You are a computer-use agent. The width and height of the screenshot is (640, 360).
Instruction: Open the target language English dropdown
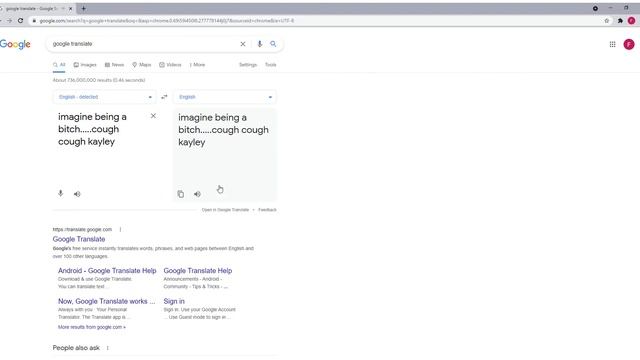(225, 97)
